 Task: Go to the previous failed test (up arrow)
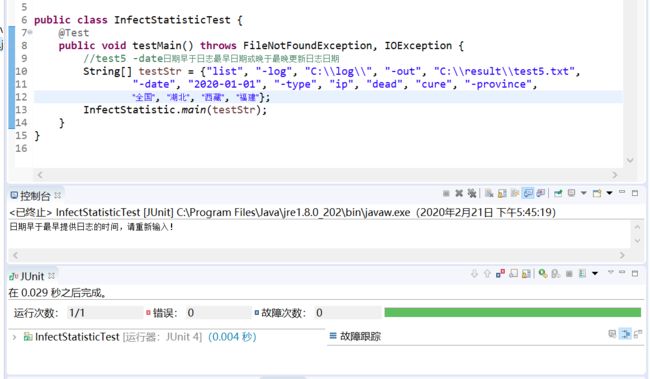[x=488, y=274]
